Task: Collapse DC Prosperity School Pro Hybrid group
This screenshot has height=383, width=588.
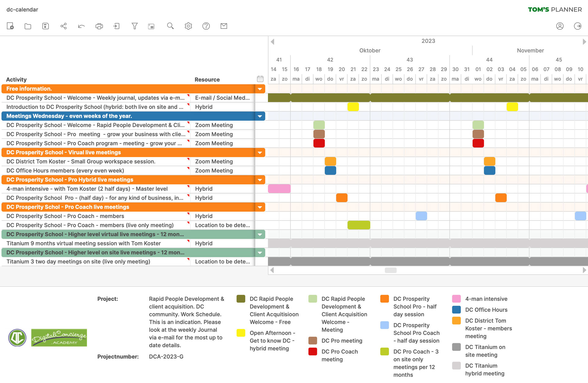Action: (260, 180)
